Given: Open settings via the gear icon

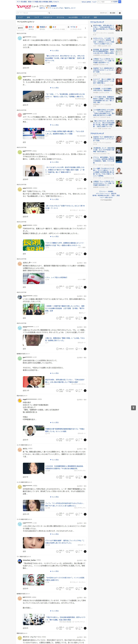Looking at the screenshot, I should [120, 13].
